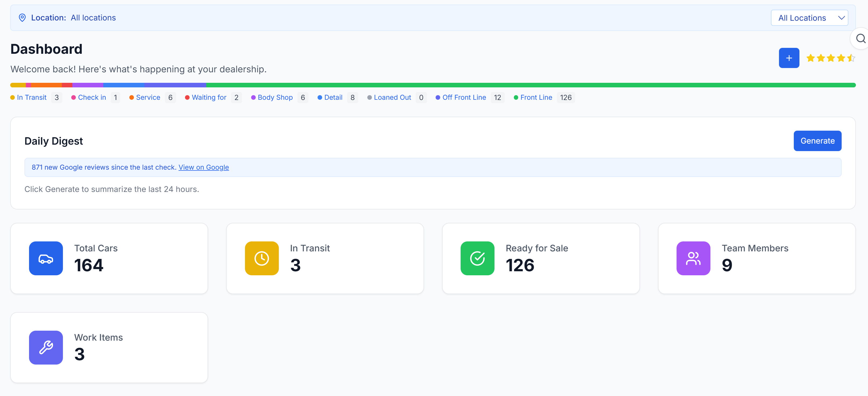Image resolution: width=868 pixels, height=396 pixels.
Task: Open the All Locations dropdown
Action: click(809, 18)
